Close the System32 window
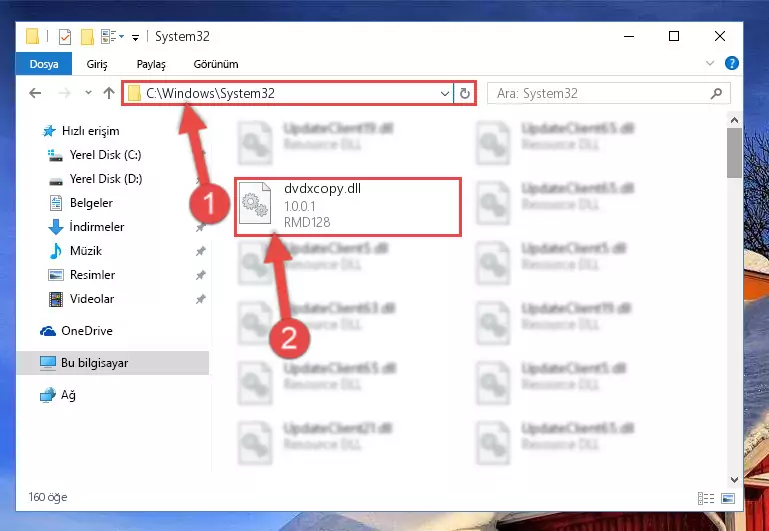This screenshot has height=531, width=769. tap(719, 36)
